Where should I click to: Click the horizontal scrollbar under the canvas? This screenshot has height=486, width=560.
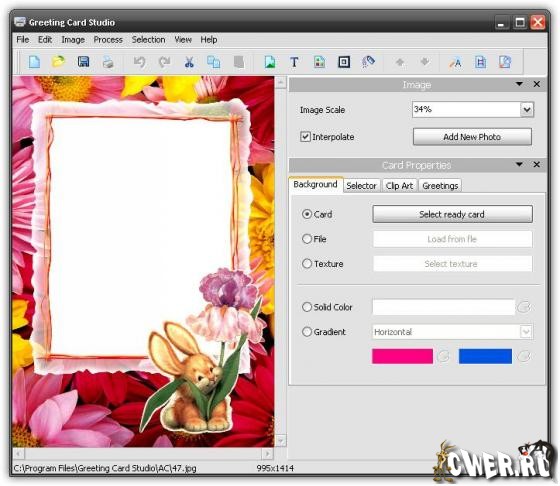tap(143, 454)
